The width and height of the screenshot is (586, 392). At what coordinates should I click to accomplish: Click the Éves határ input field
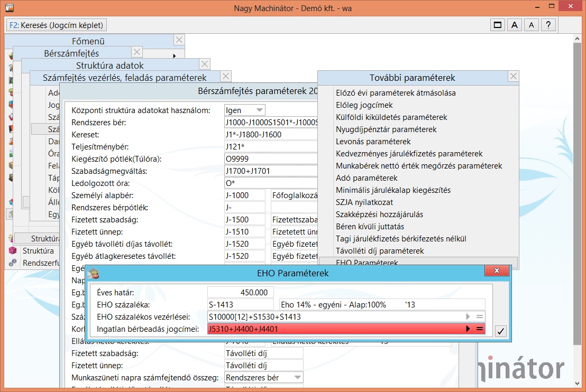pos(241,292)
